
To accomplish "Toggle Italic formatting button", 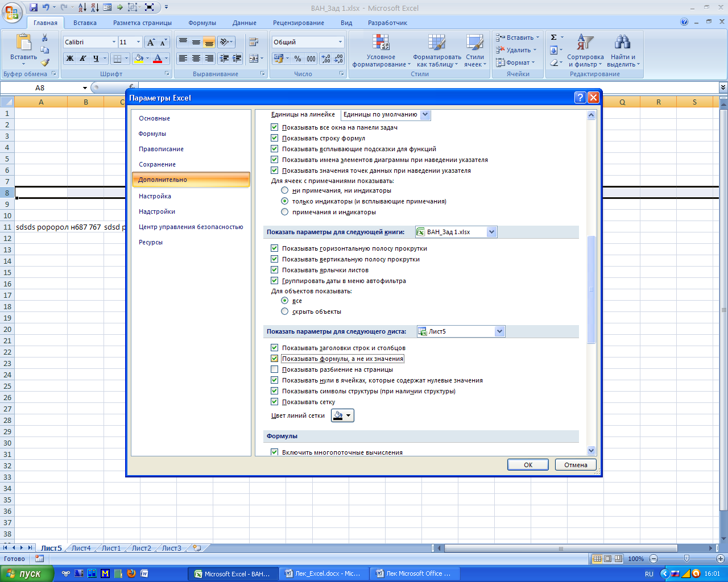I will point(83,58).
